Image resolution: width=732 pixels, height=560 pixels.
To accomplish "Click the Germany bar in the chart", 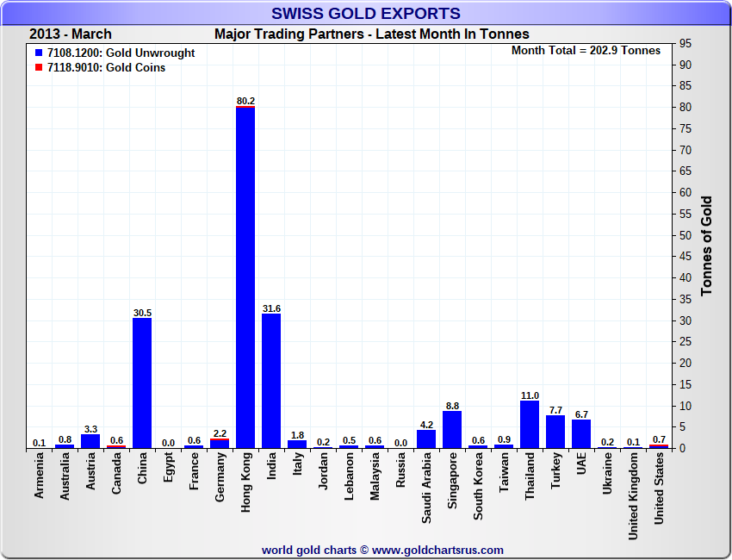I will (220, 444).
